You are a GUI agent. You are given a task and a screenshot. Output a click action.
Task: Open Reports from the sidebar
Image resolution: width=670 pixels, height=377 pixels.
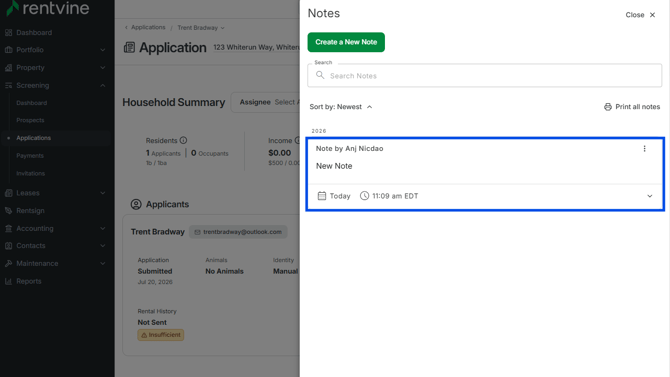[29, 281]
